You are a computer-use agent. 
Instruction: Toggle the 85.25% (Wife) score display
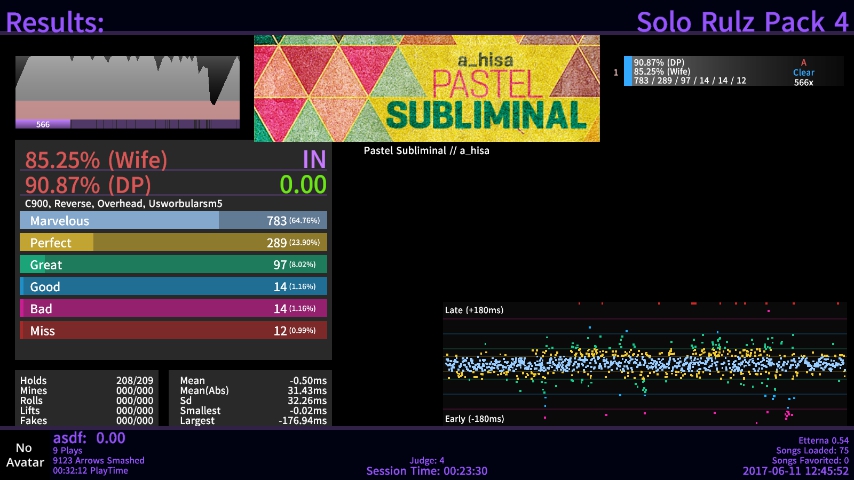tap(96, 160)
